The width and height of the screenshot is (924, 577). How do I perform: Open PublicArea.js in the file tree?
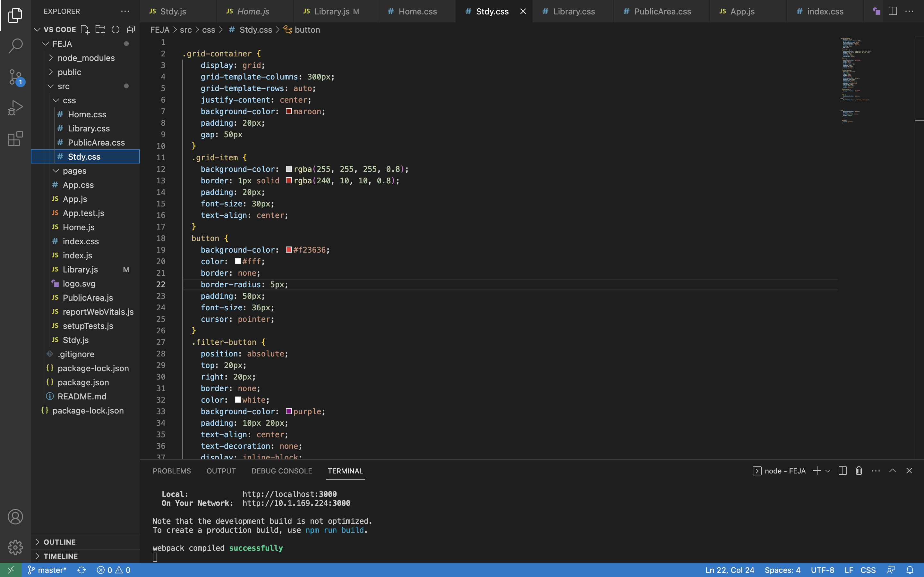88,298
